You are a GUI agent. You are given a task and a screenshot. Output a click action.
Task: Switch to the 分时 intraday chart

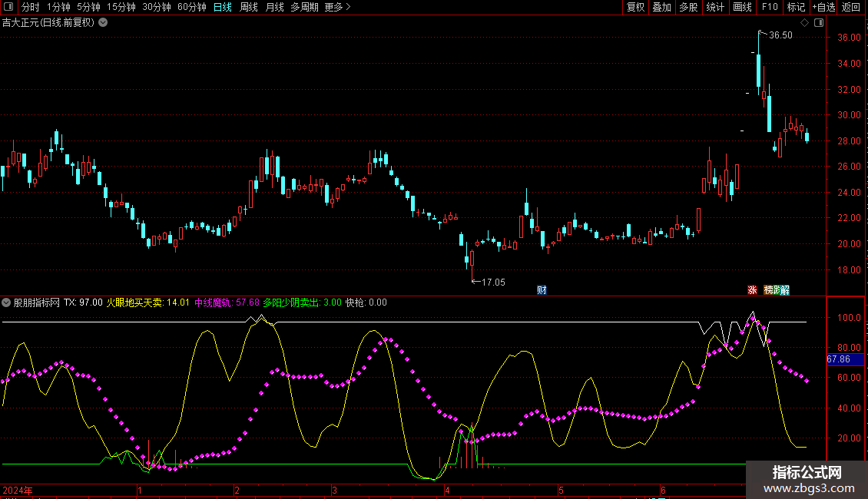pyautogui.click(x=31, y=7)
